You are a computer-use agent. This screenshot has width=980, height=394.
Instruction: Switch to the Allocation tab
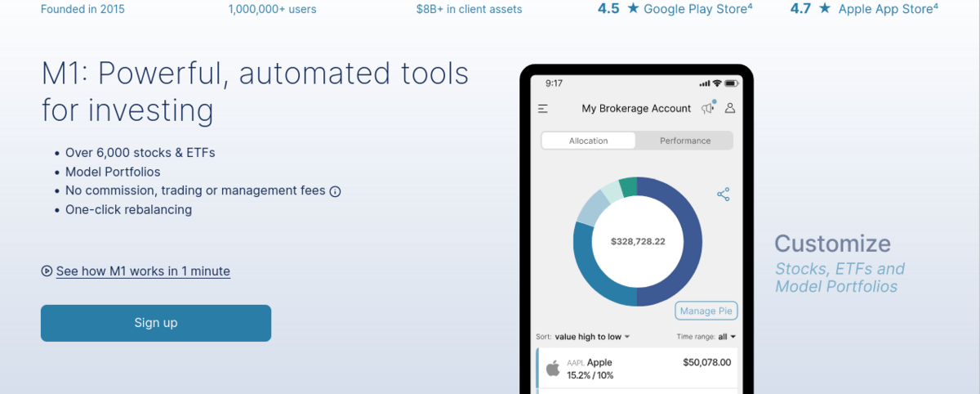tap(589, 141)
